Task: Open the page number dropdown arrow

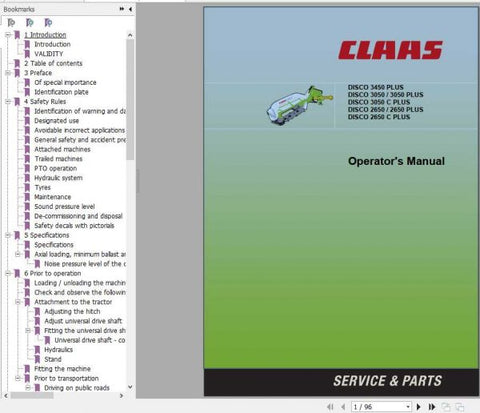Action: [x=408, y=407]
